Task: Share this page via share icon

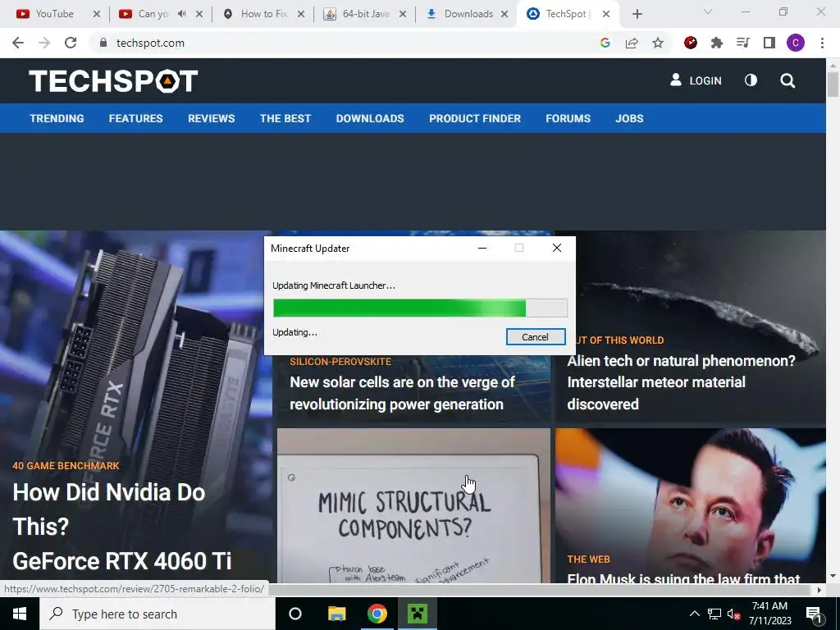Action: [x=632, y=43]
